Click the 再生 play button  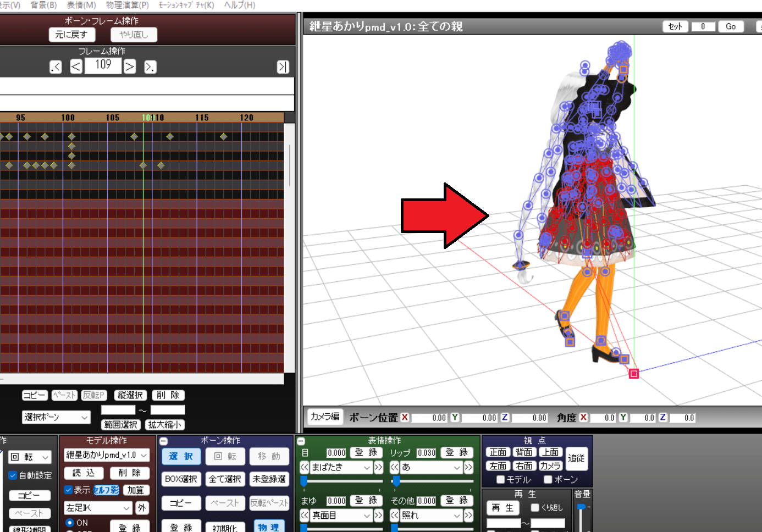pos(503,508)
